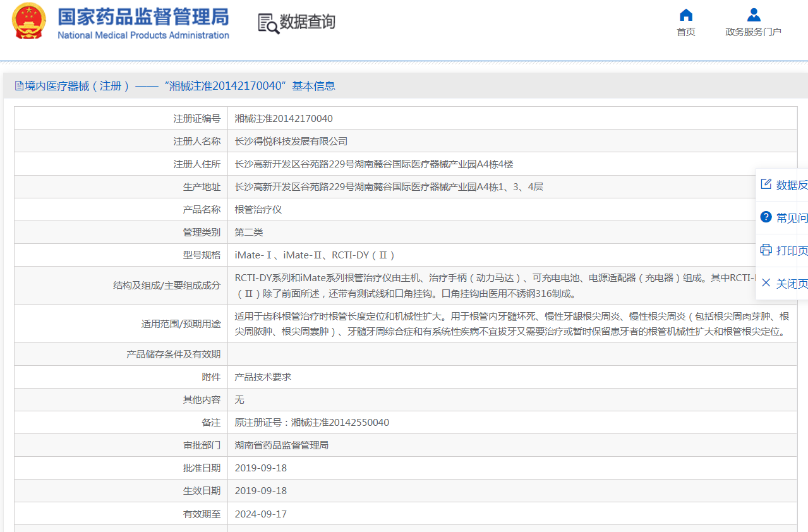This screenshot has width=808, height=532.
Task: Click the 数据查询 magnifier document icon
Action: point(268,23)
